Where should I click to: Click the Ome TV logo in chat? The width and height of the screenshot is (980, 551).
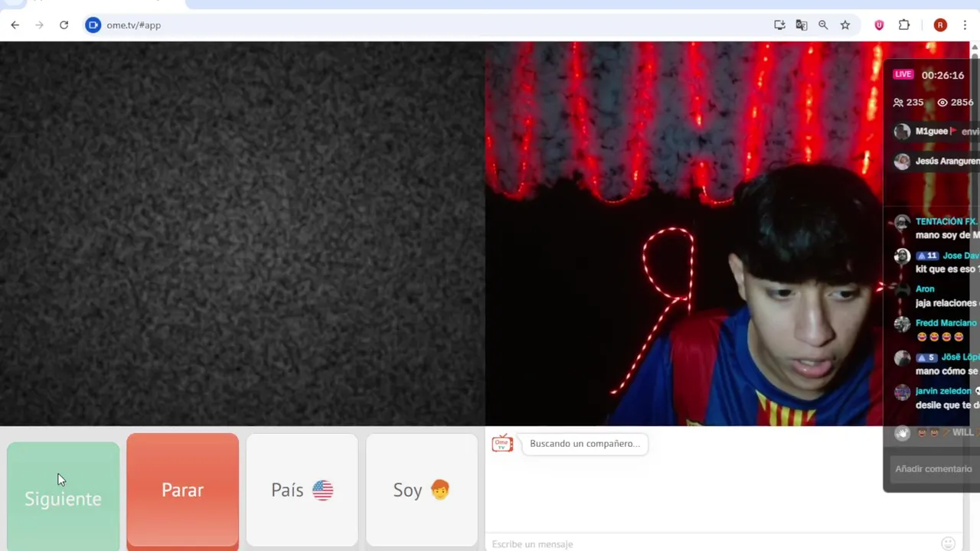502,444
